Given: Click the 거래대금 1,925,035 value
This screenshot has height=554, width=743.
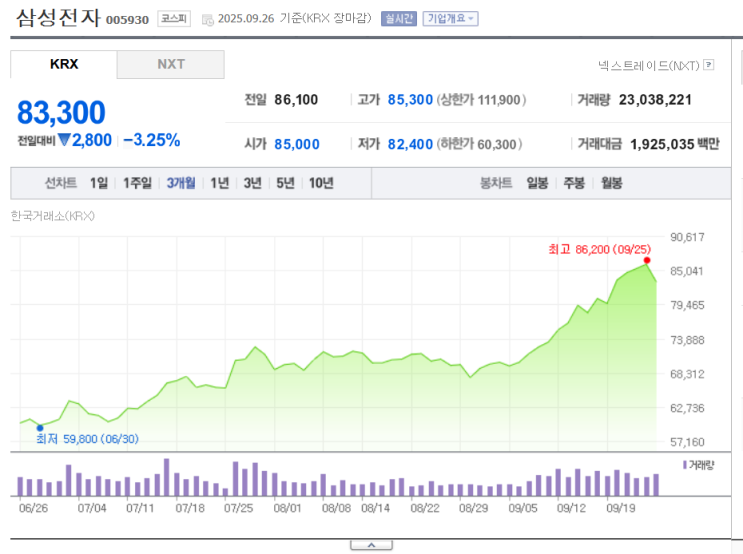Looking at the screenshot, I should (662, 144).
